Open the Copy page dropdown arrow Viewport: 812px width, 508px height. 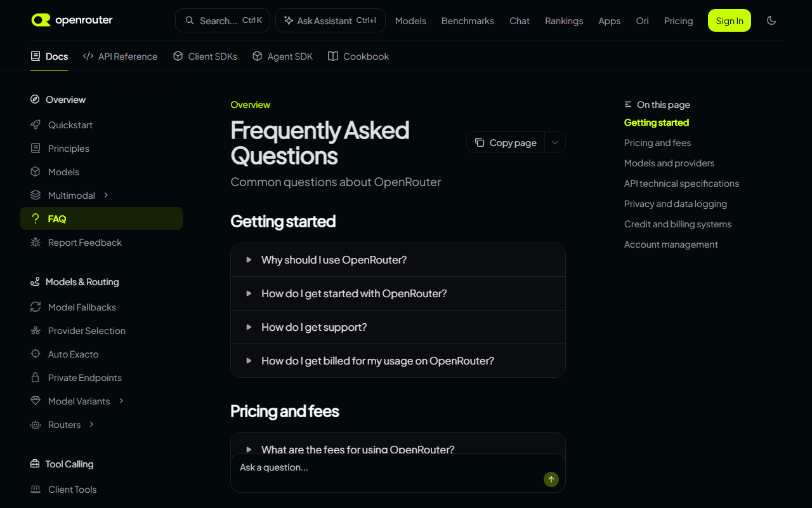coord(555,143)
